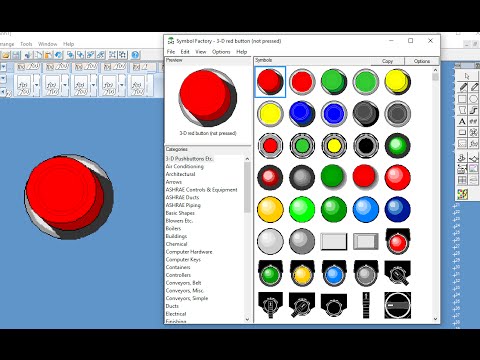Screen dimensions: 480x360
Task: Select the round black selector with white bar
Action: (x=398, y=305)
